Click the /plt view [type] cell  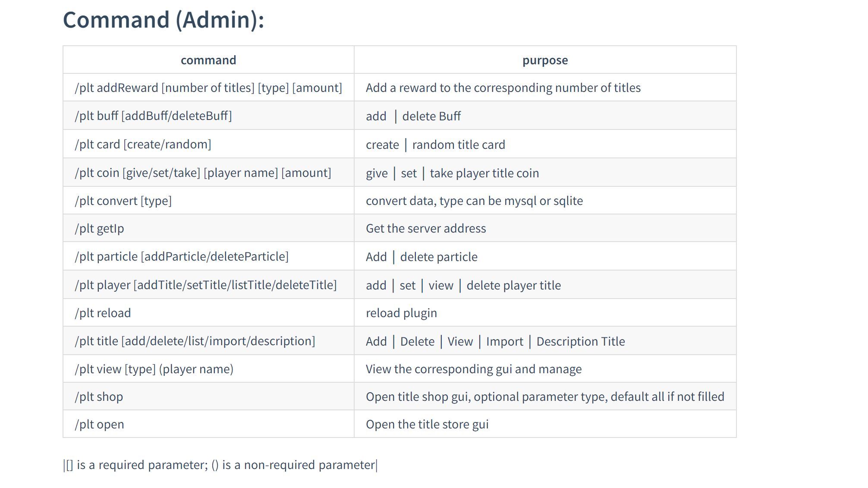(208, 369)
